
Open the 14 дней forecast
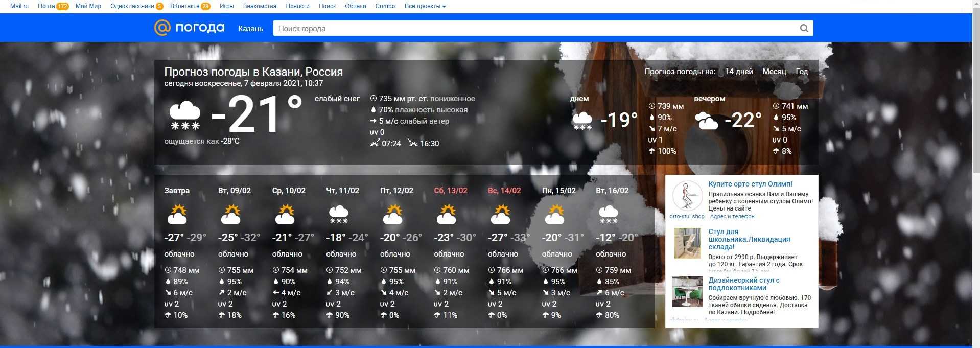tap(739, 72)
